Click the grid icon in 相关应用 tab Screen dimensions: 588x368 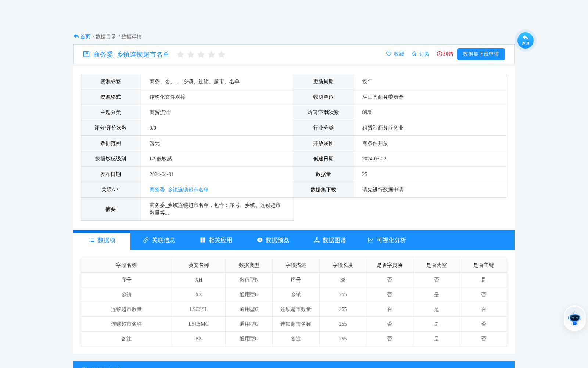(x=203, y=240)
